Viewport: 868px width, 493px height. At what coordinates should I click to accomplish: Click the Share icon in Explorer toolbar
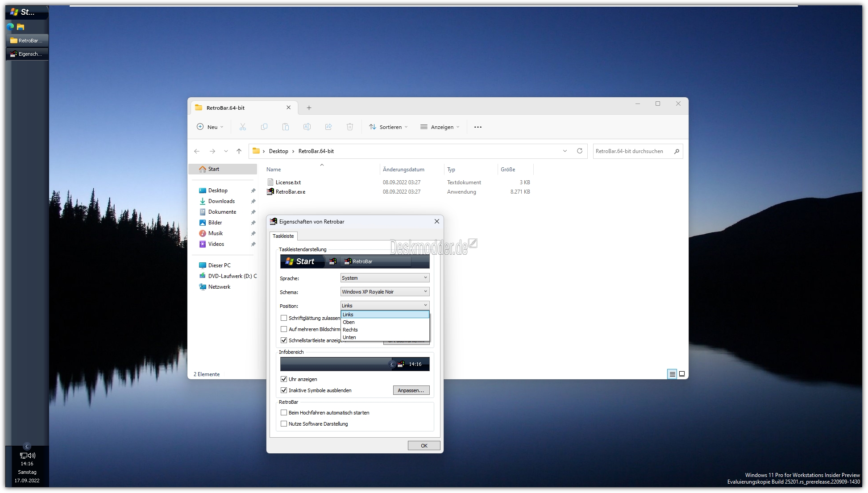328,127
